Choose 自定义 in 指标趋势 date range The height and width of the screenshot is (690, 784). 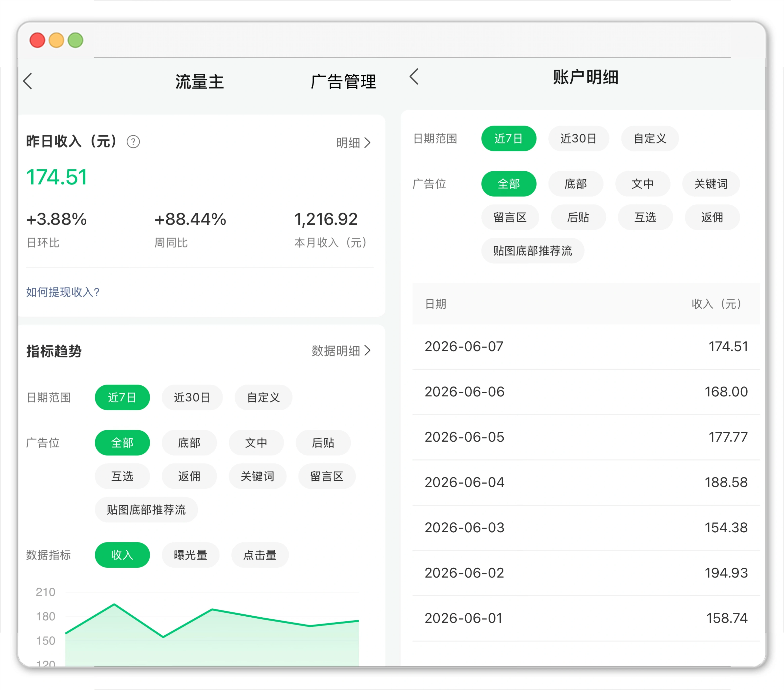[x=264, y=397]
